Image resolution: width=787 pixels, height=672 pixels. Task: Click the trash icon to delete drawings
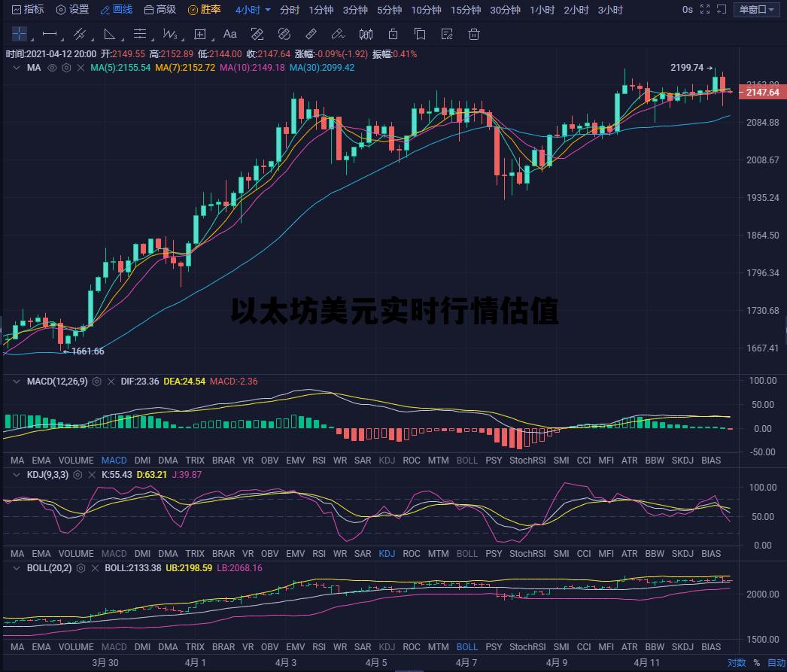pyautogui.click(x=474, y=34)
